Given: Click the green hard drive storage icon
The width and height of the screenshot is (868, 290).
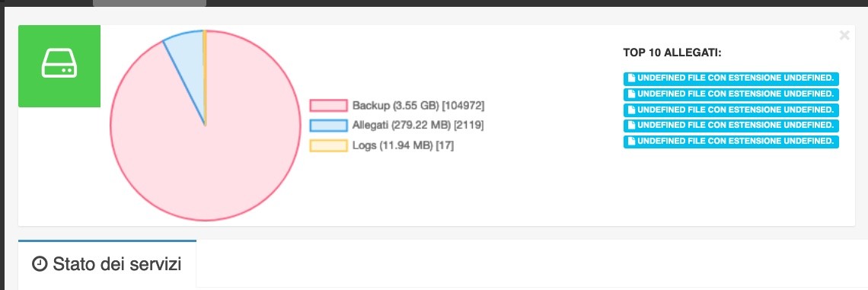Looking at the screenshot, I should coord(59,66).
